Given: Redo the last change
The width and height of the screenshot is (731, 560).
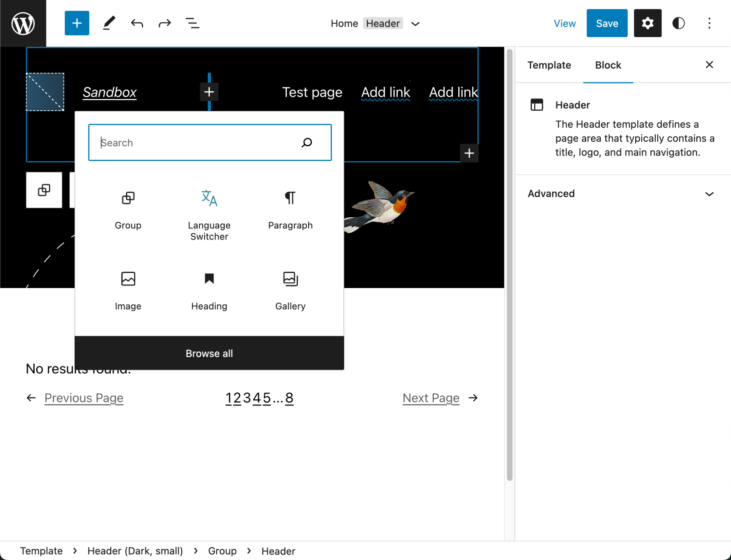Looking at the screenshot, I should (164, 23).
